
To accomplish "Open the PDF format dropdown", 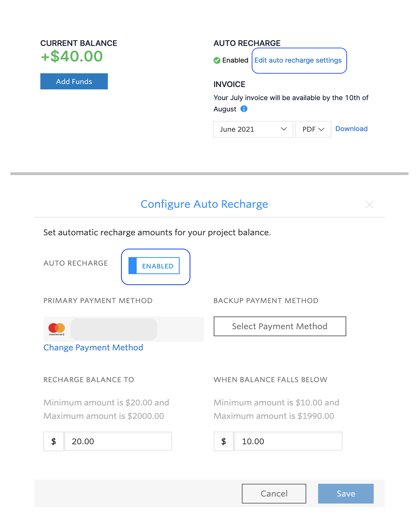I will click(313, 129).
